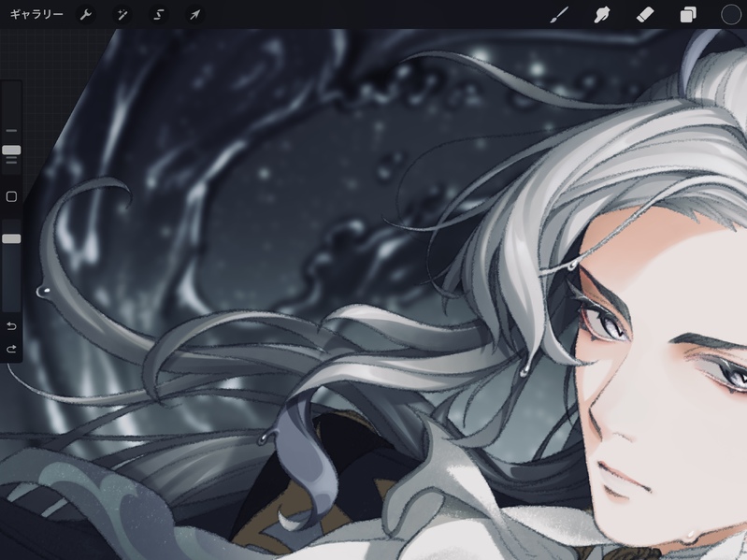Return to the ギャラリー gallery
This screenshot has width=747, height=560.
tap(36, 15)
